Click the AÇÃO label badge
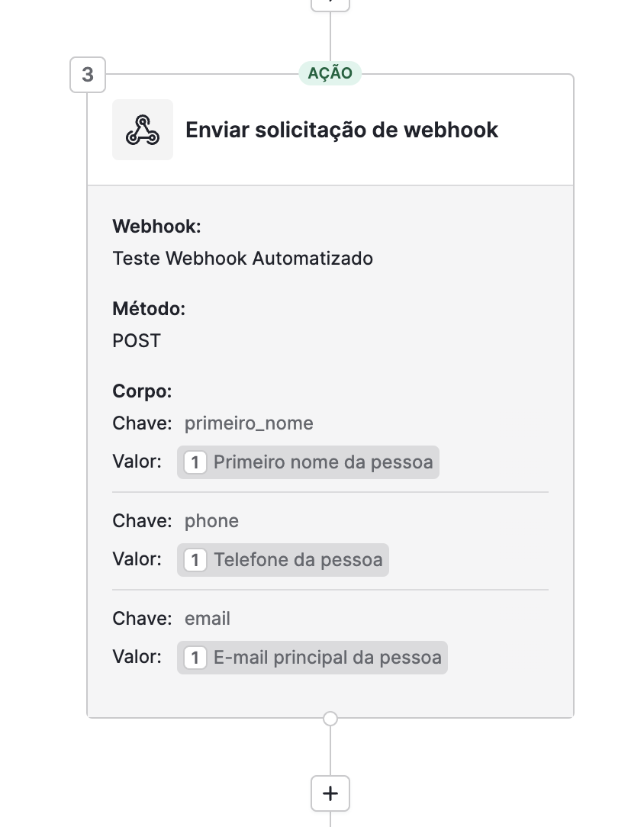 (x=330, y=73)
